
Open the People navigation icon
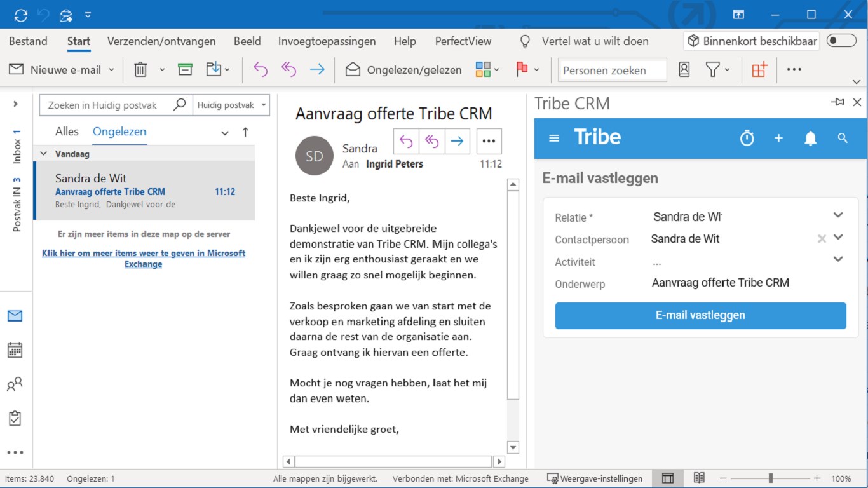click(15, 384)
